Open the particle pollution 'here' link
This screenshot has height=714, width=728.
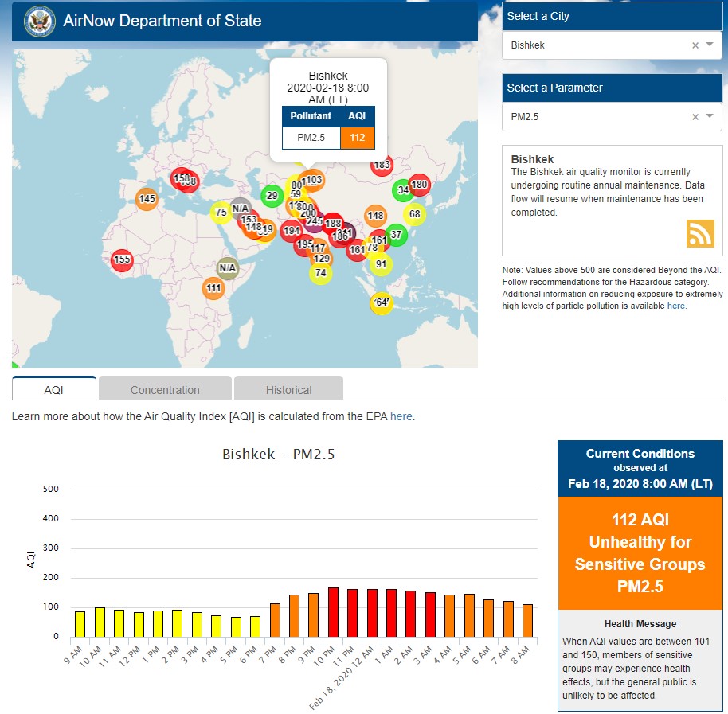pos(675,306)
